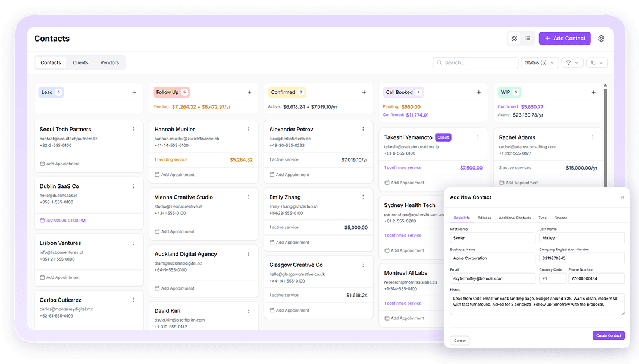Open options menu for Vienna Creative Studio
Screen dimensions: 639x364
coord(248,197)
